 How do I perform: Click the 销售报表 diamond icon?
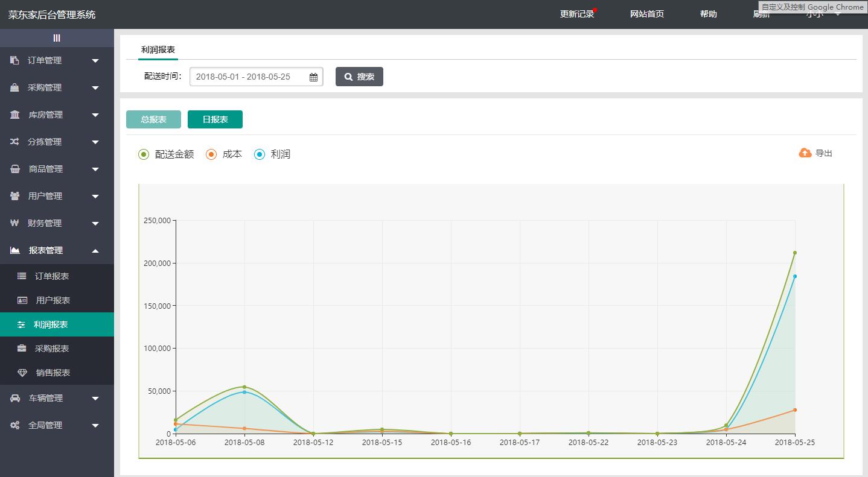[x=22, y=373]
